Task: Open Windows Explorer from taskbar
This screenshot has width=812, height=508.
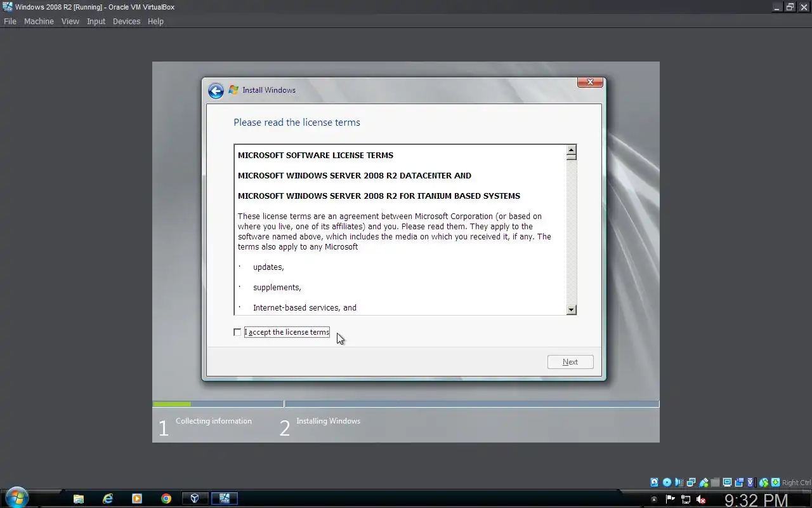Action: (x=79, y=498)
